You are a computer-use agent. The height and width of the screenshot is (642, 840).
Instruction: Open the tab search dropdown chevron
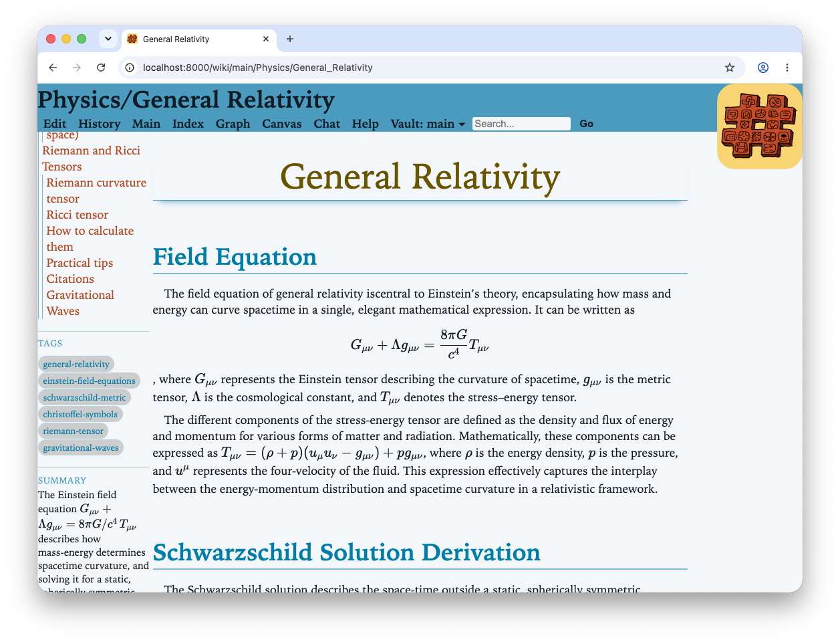(108, 39)
